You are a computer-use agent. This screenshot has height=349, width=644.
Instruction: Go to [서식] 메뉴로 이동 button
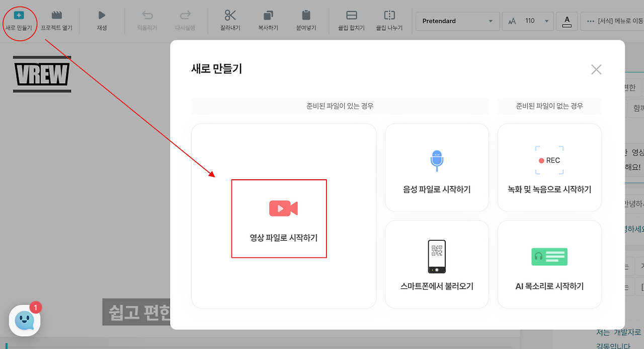pos(612,21)
